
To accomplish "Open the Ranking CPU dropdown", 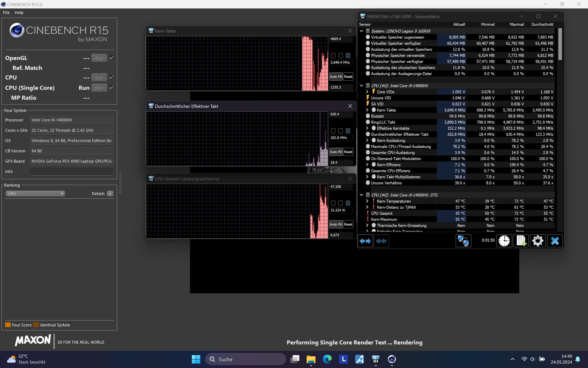I will point(35,194).
